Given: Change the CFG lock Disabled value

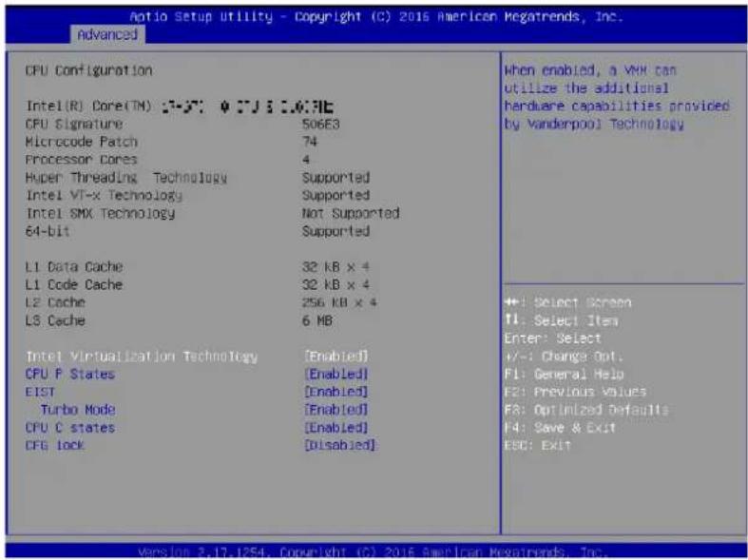Looking at the screenshot, I should 340,445.
